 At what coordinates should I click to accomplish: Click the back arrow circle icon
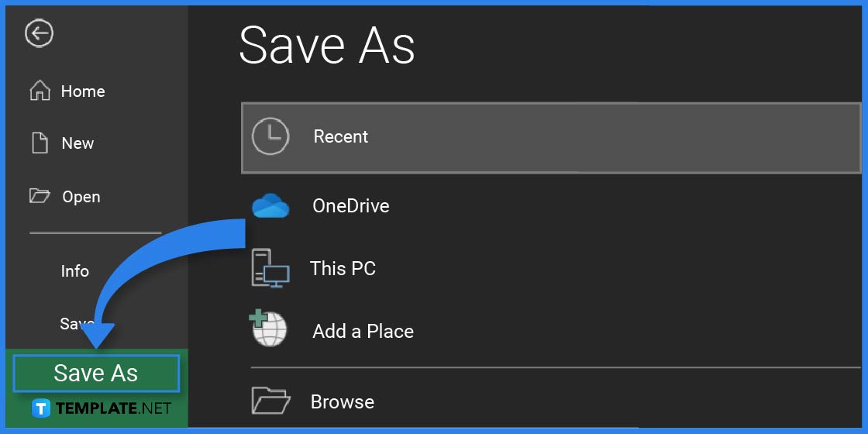pos(39,33)
